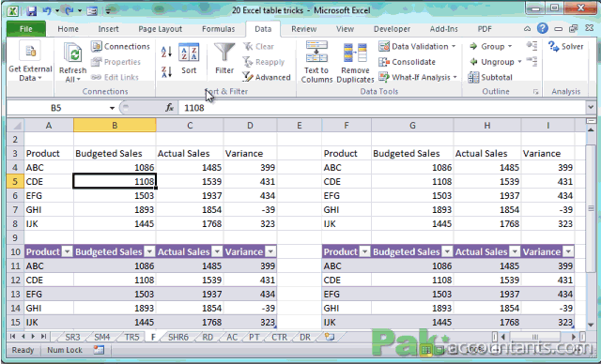Expand the Name Box dropdown arrow
This screenshot has width=601, height=364.
coord(112,108)
